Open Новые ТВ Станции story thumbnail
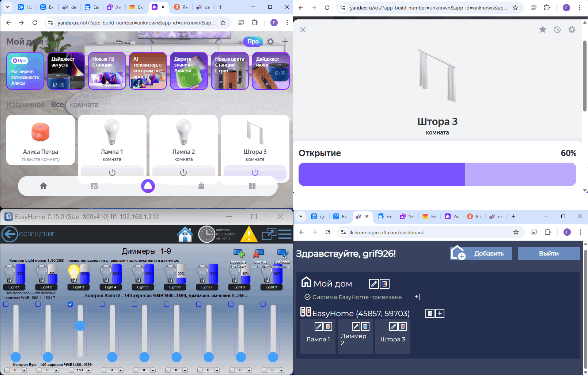The image size is (588, 375). [x=107, y=71]
